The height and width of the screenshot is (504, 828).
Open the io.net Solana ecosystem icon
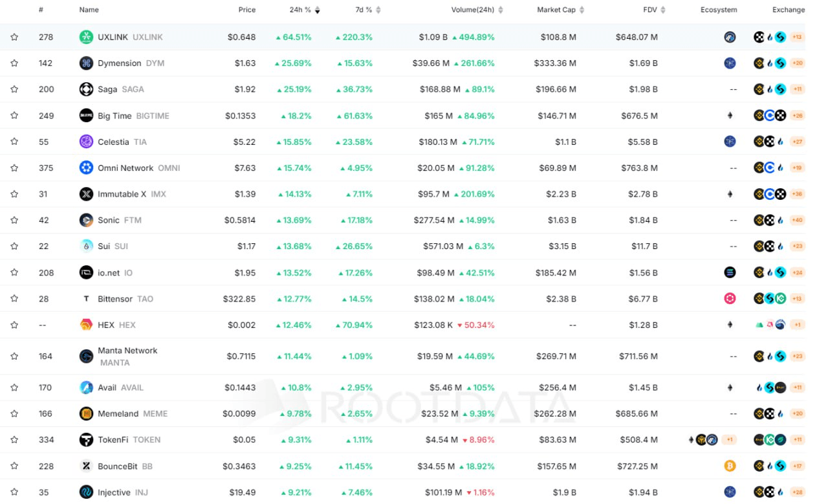coord(730,272)
